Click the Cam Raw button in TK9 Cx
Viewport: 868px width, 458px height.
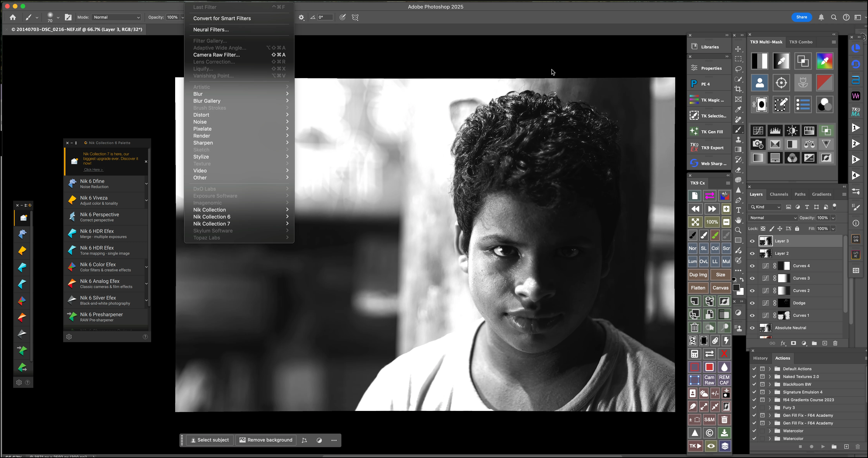[x=709, y=380]
